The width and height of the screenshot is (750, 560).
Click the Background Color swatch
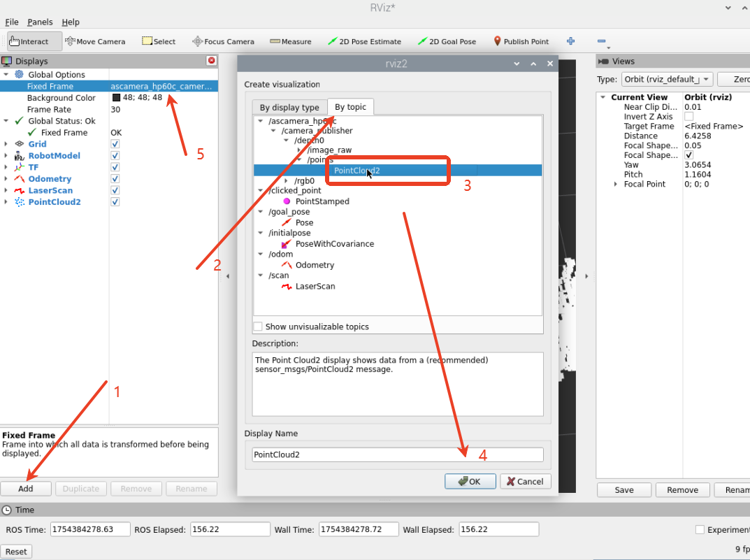pyautogui.click(x=116, y=98)
